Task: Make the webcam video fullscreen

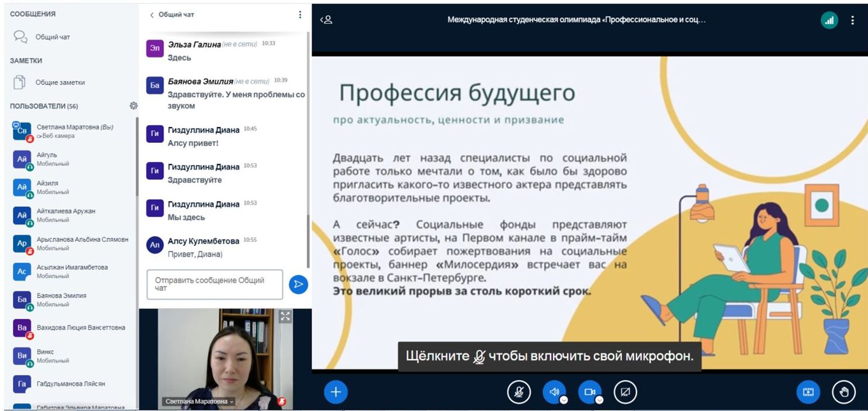Action: pos(285,317)
